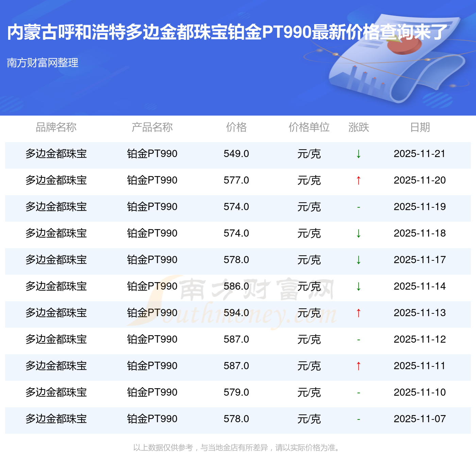
Task: Click the green down arrow for 2025-11-18
Action: [358, 234]
